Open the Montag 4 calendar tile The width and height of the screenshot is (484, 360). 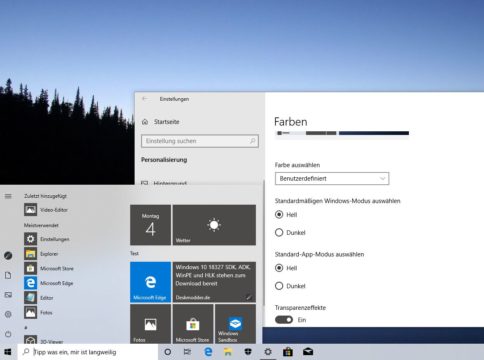tap(150, 225)
